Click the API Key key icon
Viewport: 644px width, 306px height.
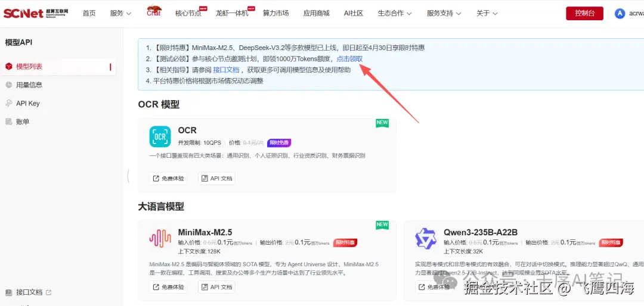pyautogui.click(x=8, y=104)
